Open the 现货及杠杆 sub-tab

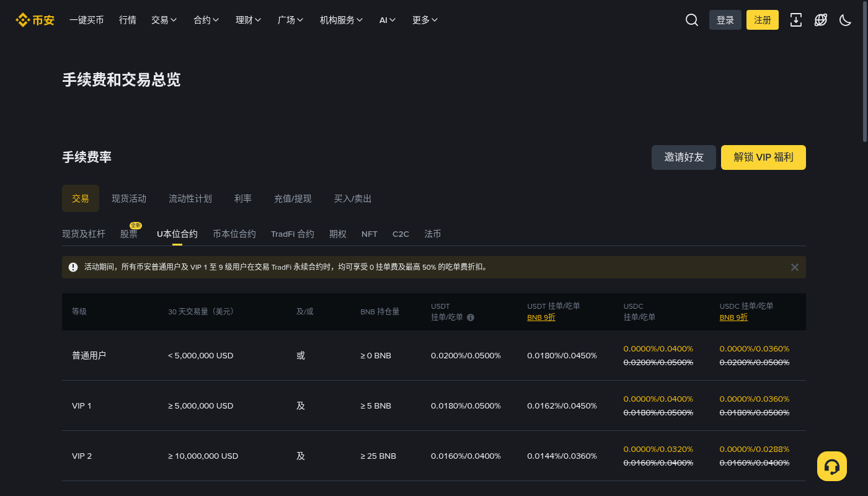pos(84,234)
